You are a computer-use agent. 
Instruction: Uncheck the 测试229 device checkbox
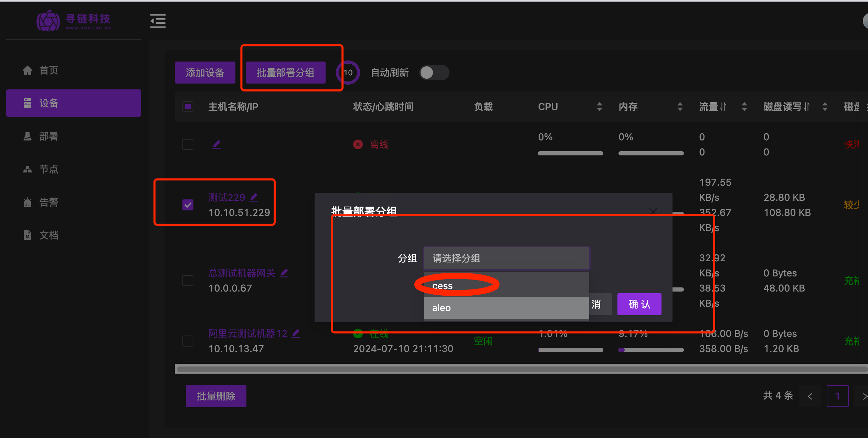(x=188, y=205)
